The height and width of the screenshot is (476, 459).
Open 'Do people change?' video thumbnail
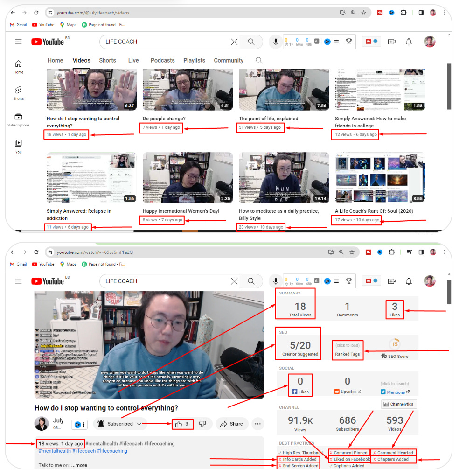pos(188,90)
